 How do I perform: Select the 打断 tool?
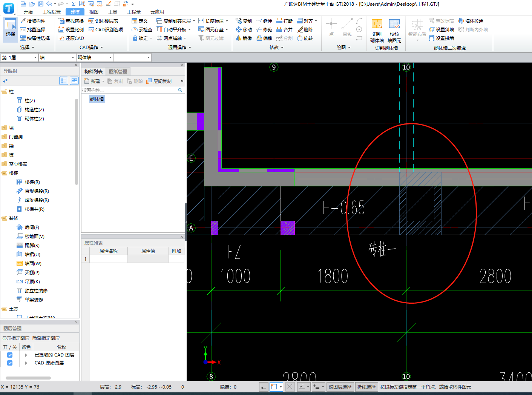point(284,21)
